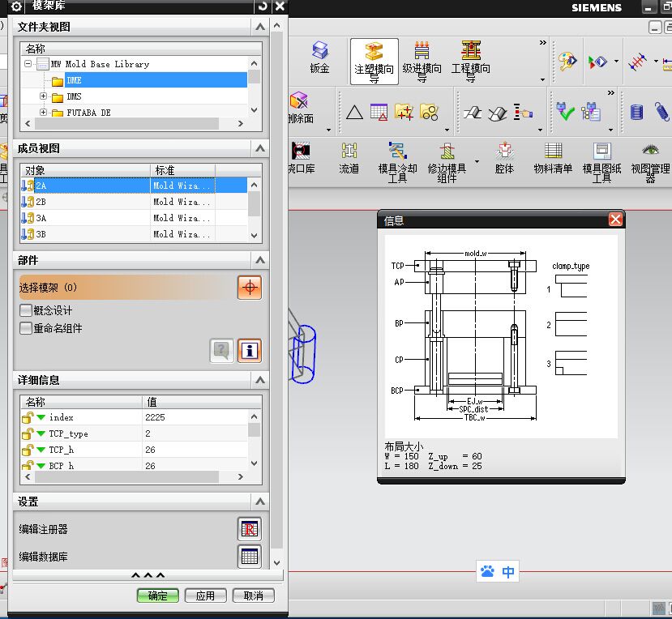Image resolution: width=672 pixels, height=619 pixels.
Task: Collapse the 成员视图 section
Action: 260,148
